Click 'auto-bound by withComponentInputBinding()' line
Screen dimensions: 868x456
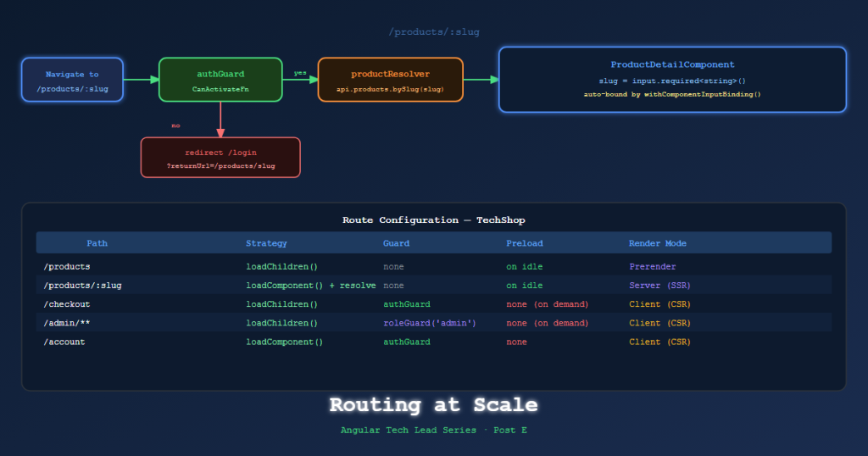click(672, 95)
